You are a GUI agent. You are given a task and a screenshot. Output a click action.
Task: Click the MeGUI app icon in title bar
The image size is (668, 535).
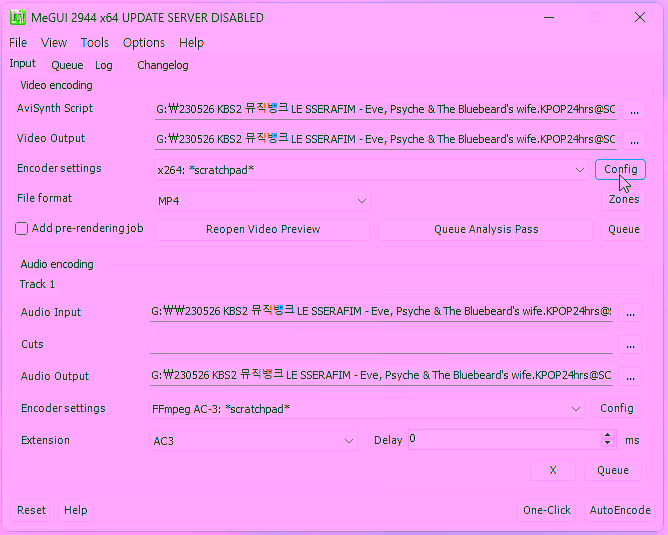(x=17, y=18)
